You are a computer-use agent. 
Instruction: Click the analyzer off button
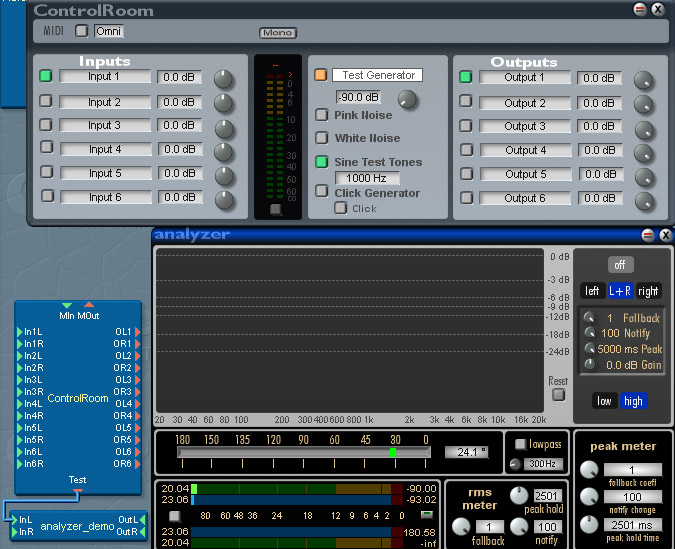click(x=622, y=265)
